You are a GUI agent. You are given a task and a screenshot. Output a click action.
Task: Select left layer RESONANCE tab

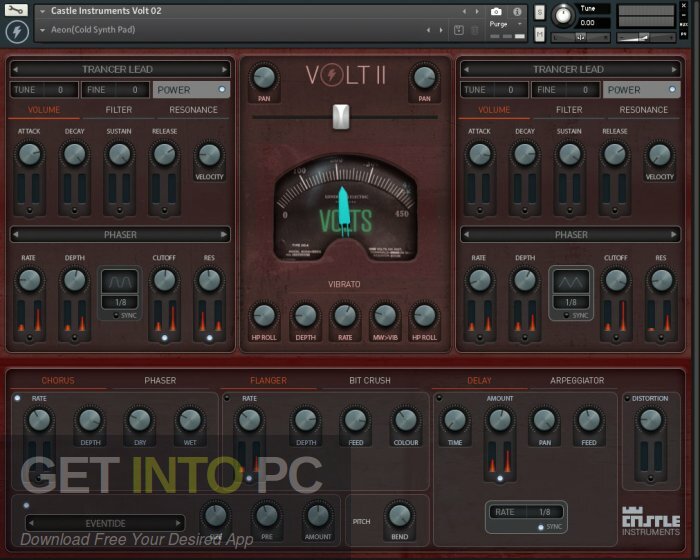[x=193, y=110]
